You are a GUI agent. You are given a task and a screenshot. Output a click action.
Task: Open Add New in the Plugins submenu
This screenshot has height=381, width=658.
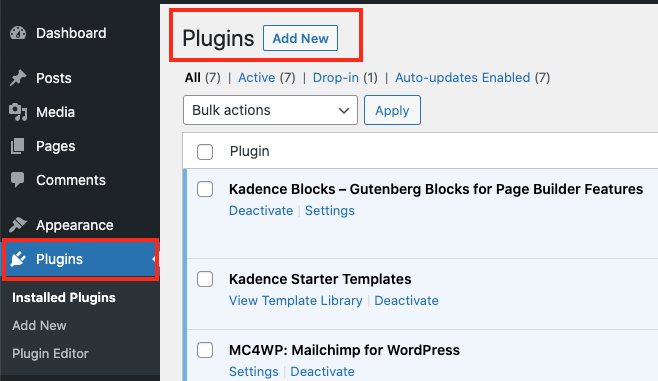click(39, 326)
